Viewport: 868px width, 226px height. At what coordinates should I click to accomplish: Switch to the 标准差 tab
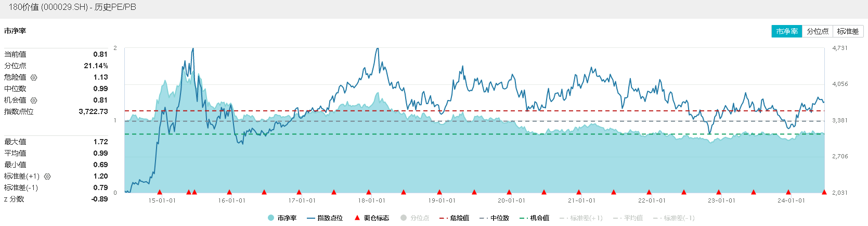[848, 31]
